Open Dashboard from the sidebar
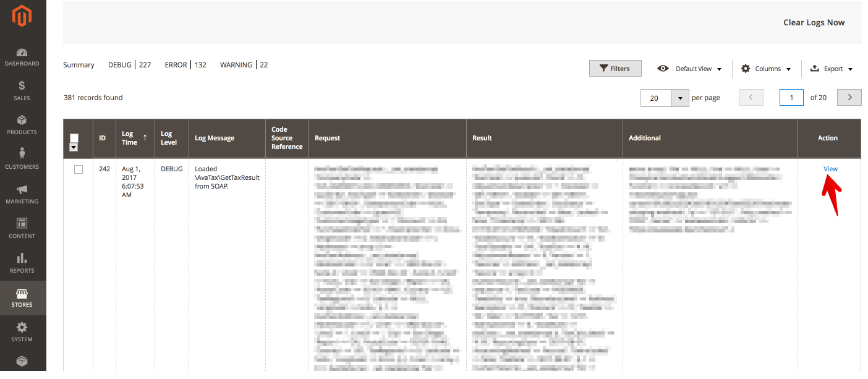 [22, 57]
